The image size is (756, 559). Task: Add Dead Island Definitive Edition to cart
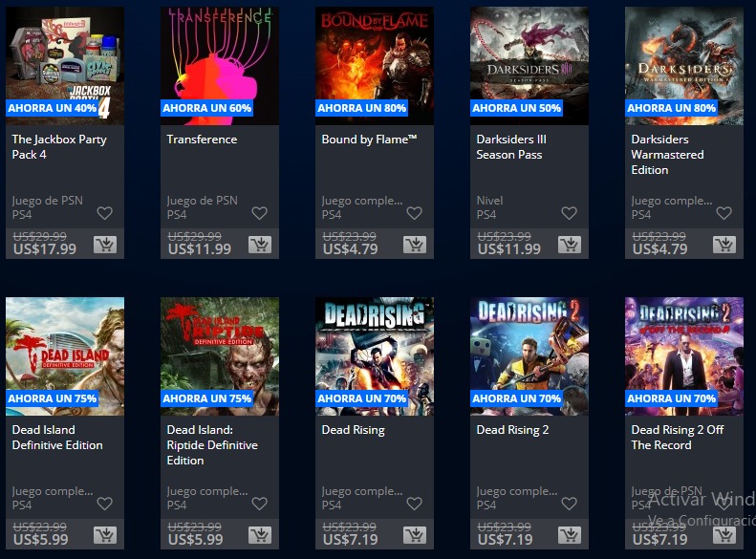105,535
